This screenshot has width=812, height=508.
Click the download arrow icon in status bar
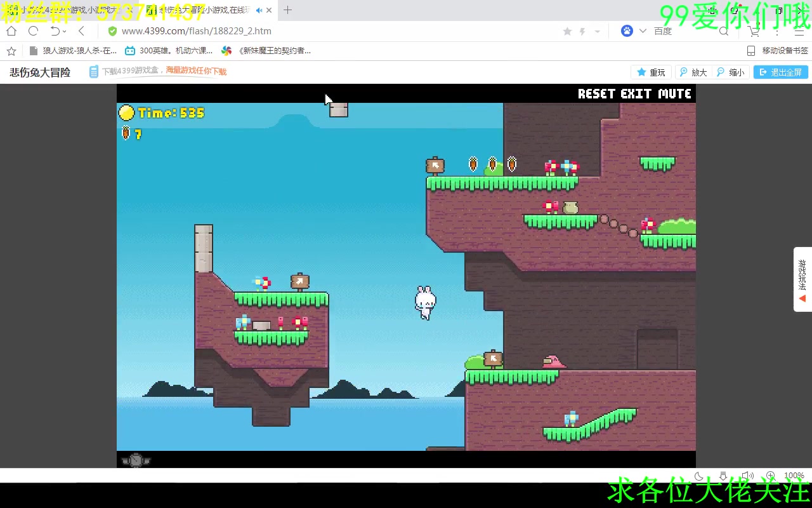click(723, 476)
